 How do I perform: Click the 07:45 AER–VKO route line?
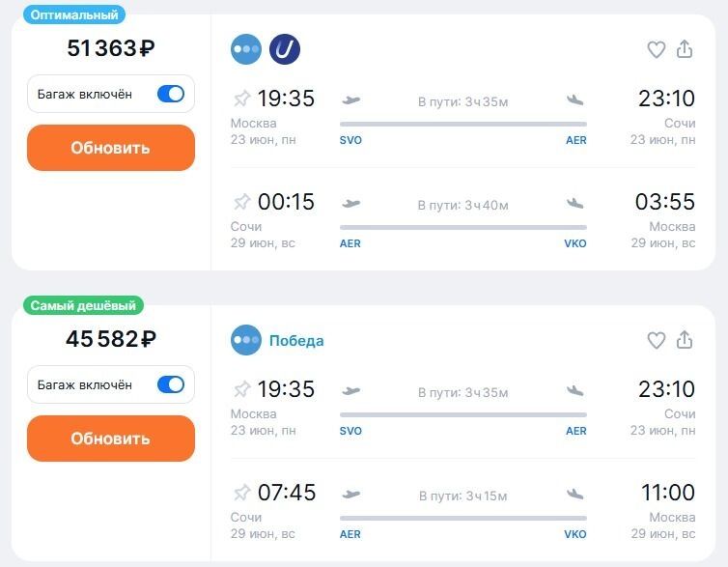tap(462, 519)
